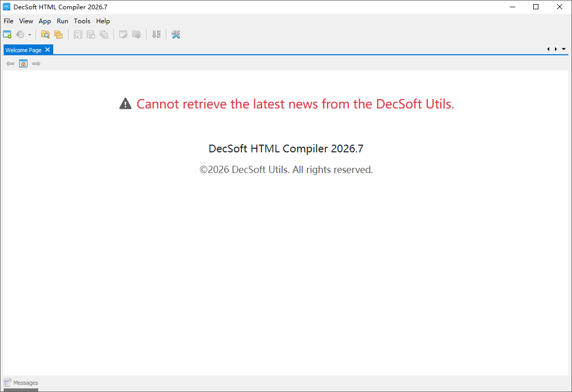Click the Save floppy disk icon
572x392 pixels.
coord(78,34)
